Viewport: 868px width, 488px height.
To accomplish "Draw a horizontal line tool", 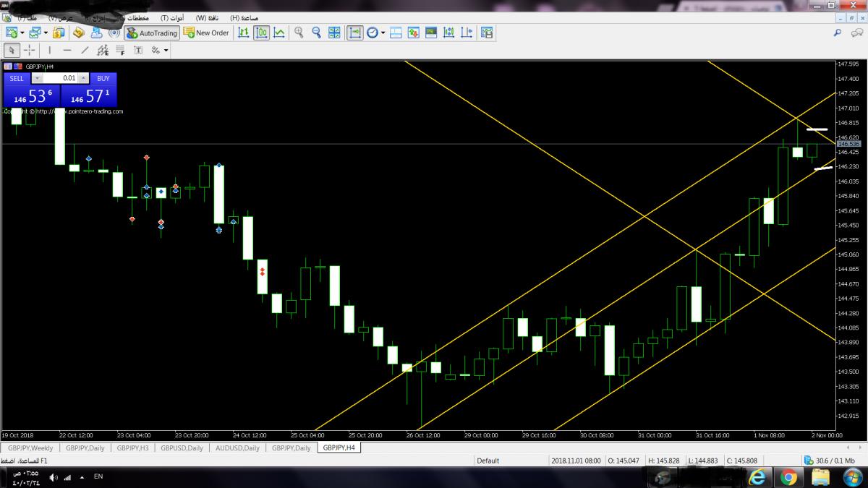I will click(x=67, y=51).
